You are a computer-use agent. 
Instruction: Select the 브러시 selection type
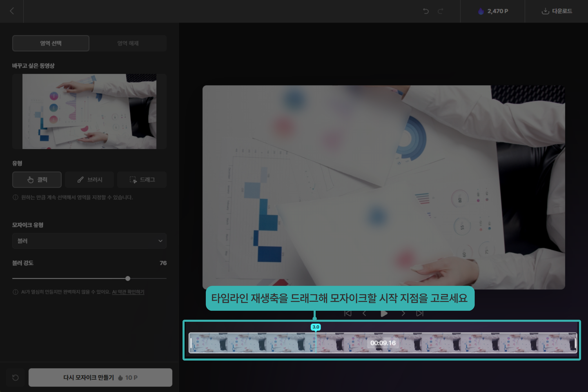(x=89, y=180)
